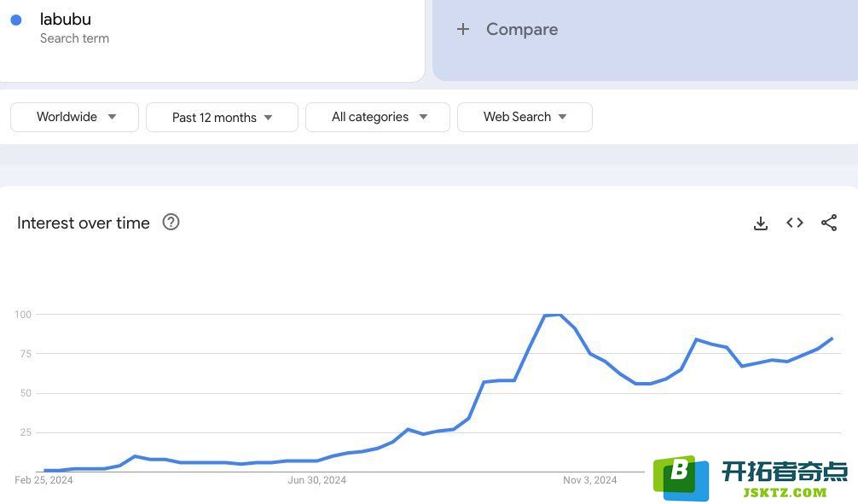
Task: Download the Interest over time data
Action: point(761,223)
